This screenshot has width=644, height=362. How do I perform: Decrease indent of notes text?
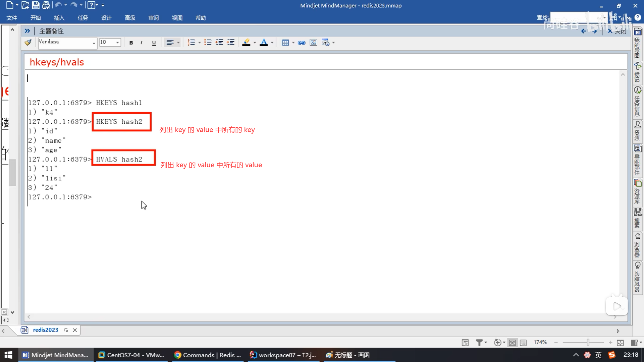coord(219,43)
